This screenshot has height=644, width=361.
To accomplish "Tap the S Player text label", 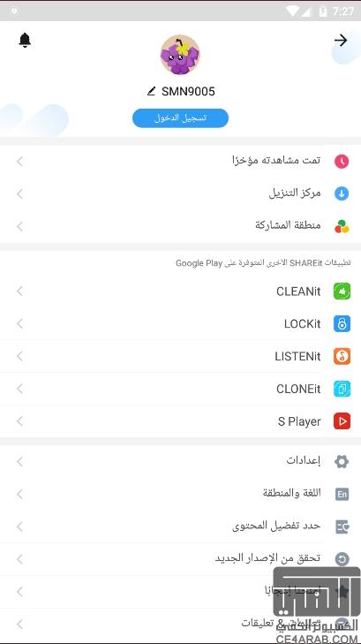I will point(299,421).
